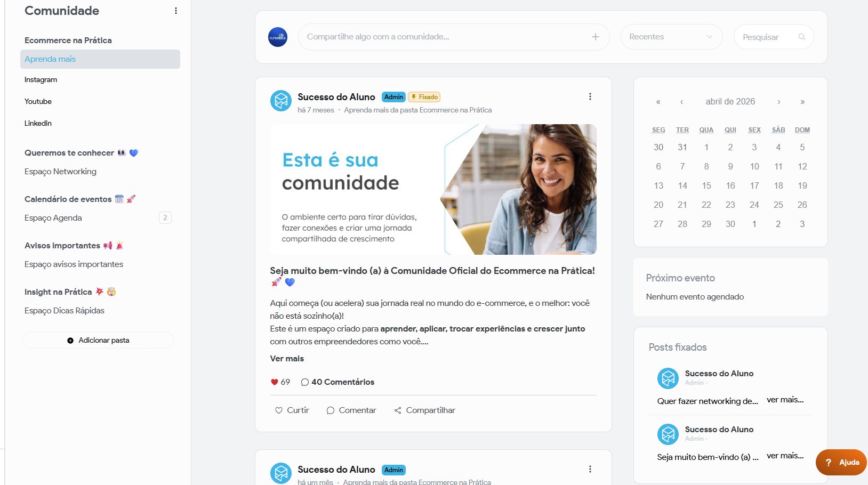Screen dimensions: 868x485
Task: Click the Fixado pin badge
Action: (424, 97)
